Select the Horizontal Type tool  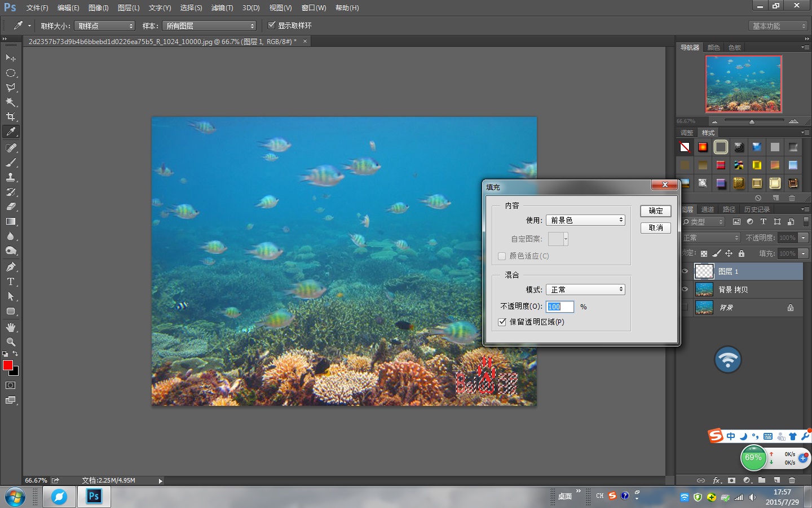[11, 282]
